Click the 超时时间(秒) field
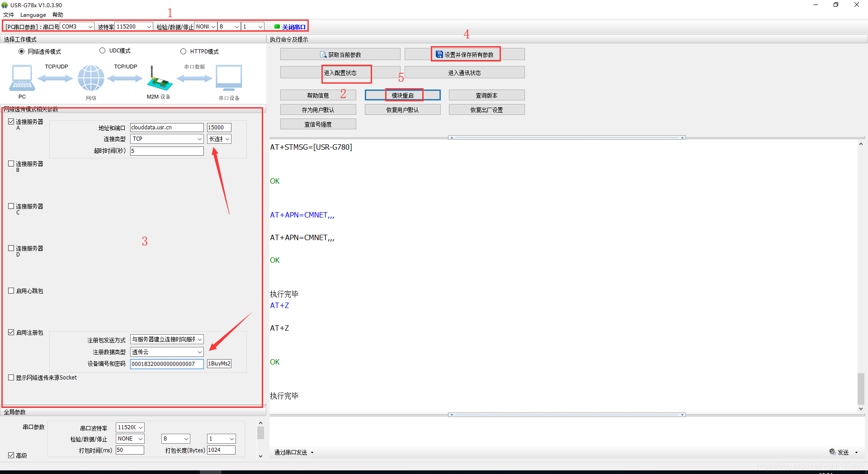This screenshot has height=474, width=868. (x=167, y=151)
